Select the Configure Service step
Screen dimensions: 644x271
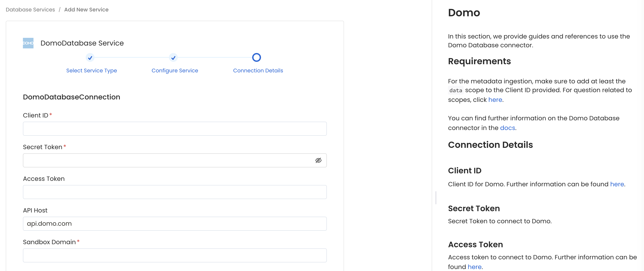click(174, 70)
